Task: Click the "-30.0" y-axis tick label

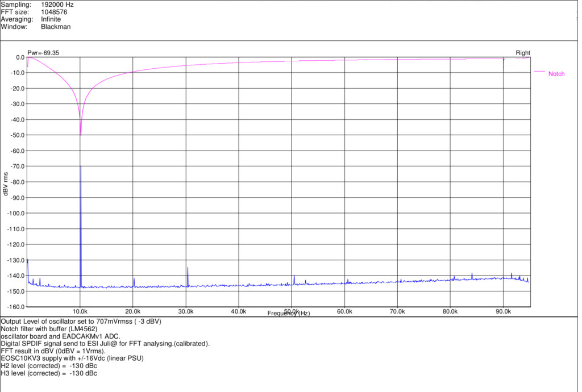Action: 18,104
